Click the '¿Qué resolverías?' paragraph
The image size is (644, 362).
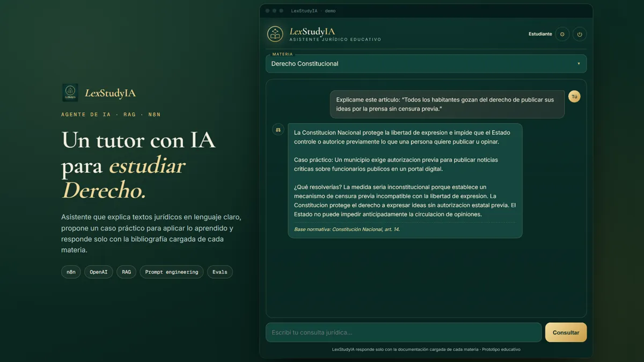(x=405, y=201)
